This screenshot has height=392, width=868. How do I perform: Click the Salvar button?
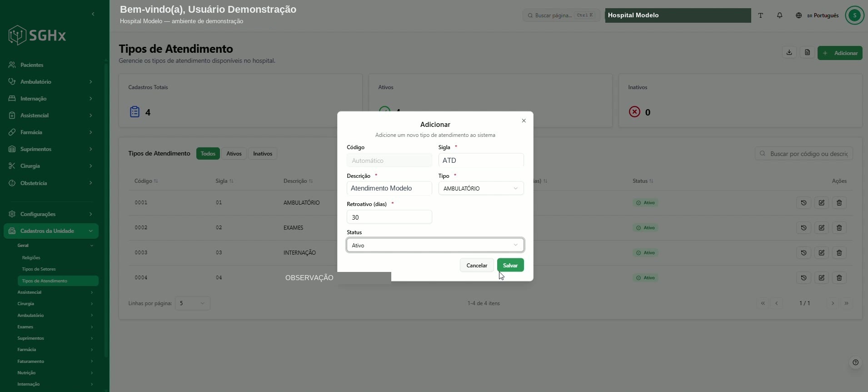pyautogui.click(x=510, y=265)
